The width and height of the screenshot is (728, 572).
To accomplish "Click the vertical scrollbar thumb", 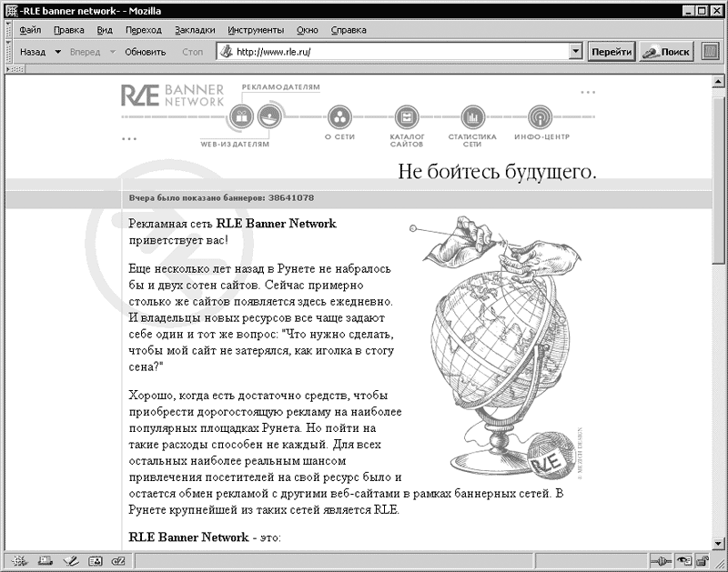I will 718,180.
